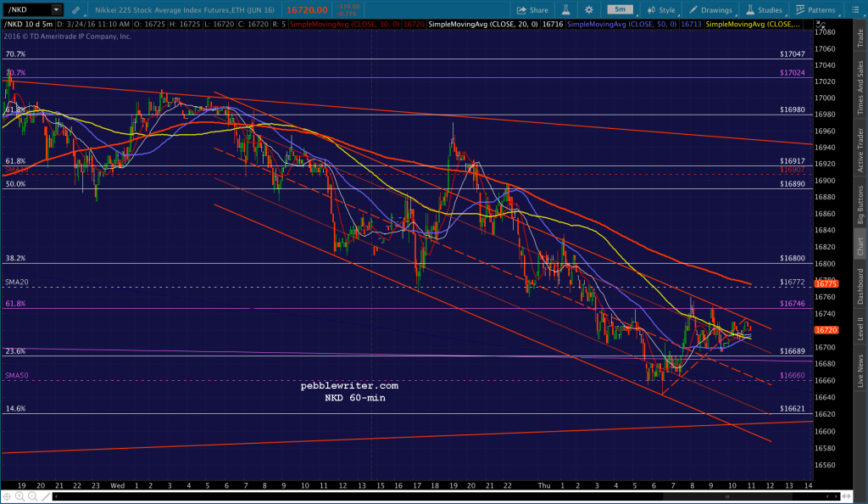
Task: Click the $16890 level label
Action: [x=793, y=184]
